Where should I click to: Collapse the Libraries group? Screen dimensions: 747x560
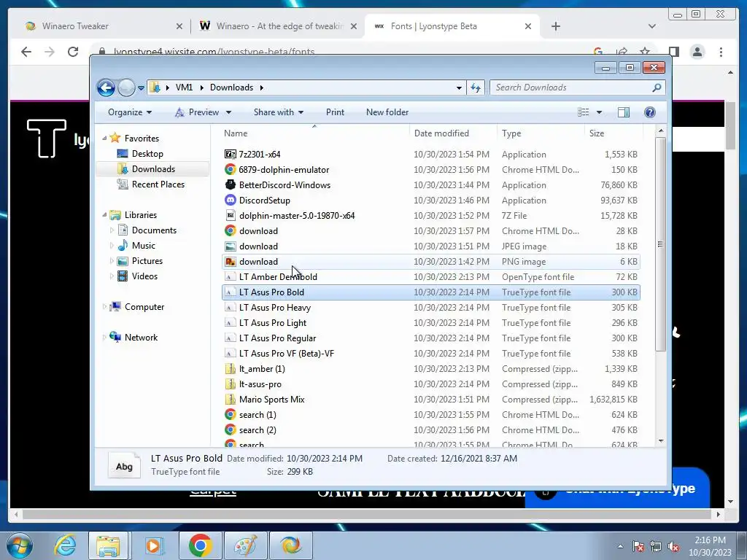coord(104,215)
